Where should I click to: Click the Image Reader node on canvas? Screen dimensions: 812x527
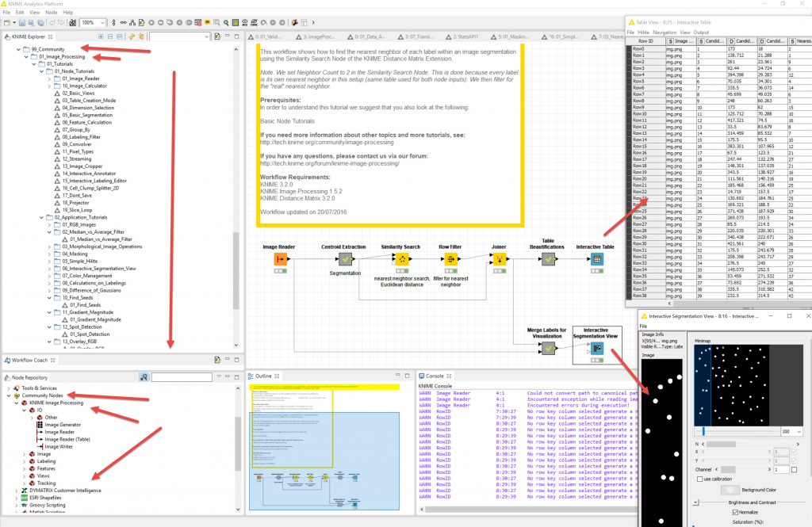pyautogui.click(x=280, y=259)
